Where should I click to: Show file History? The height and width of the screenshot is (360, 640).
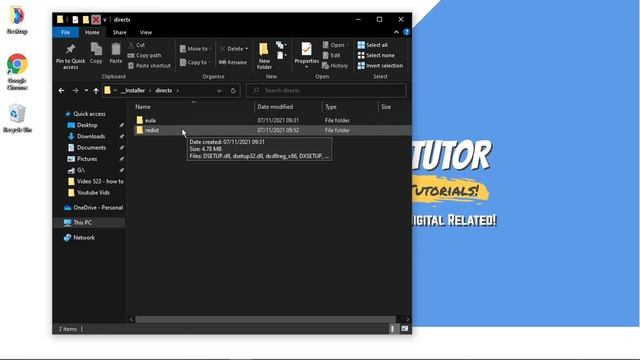[335, 65]
